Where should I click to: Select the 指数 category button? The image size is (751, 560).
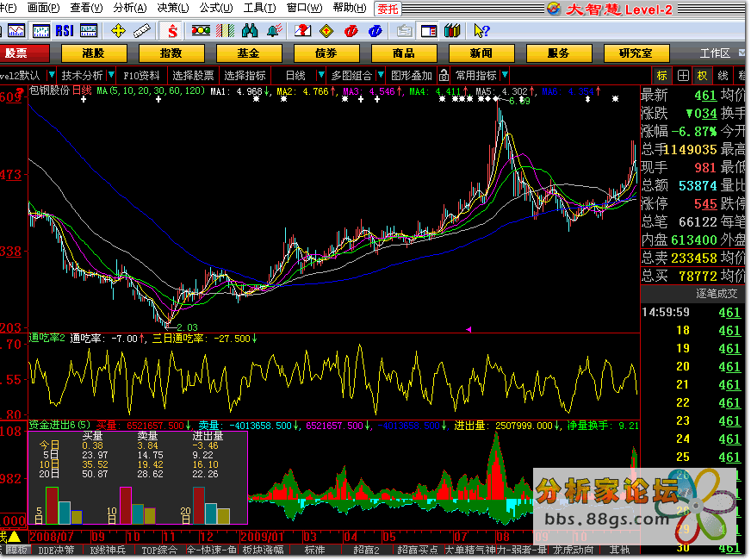point(171,53)
